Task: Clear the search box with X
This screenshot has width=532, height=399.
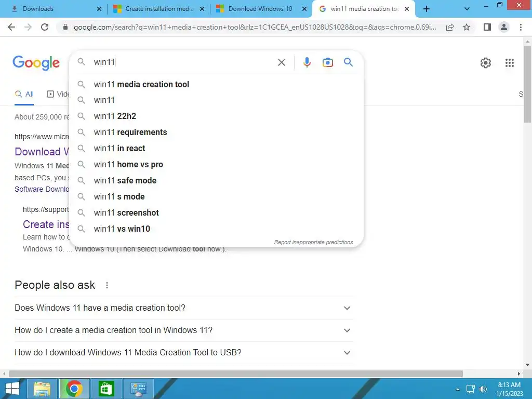Action: [281, 62]
